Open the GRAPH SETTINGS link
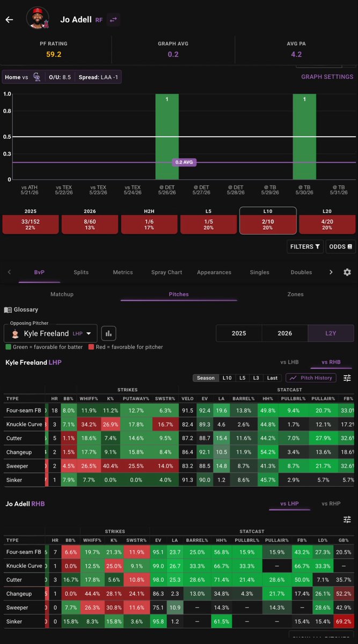This screenshot has width=358, height=644. pyautogui.click(x=327, y=77)
